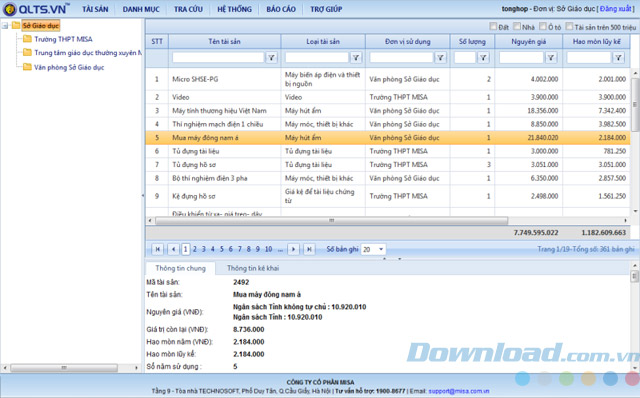Open filter icon for Đơn vị sử dụng column
The height and width of the screenshot is (398, 640).
click(440, 58)
